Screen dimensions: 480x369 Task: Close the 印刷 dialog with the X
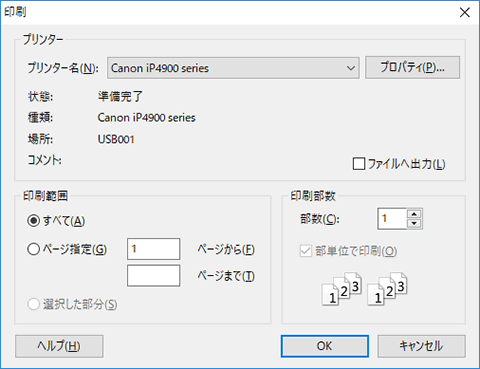point(465,13)
